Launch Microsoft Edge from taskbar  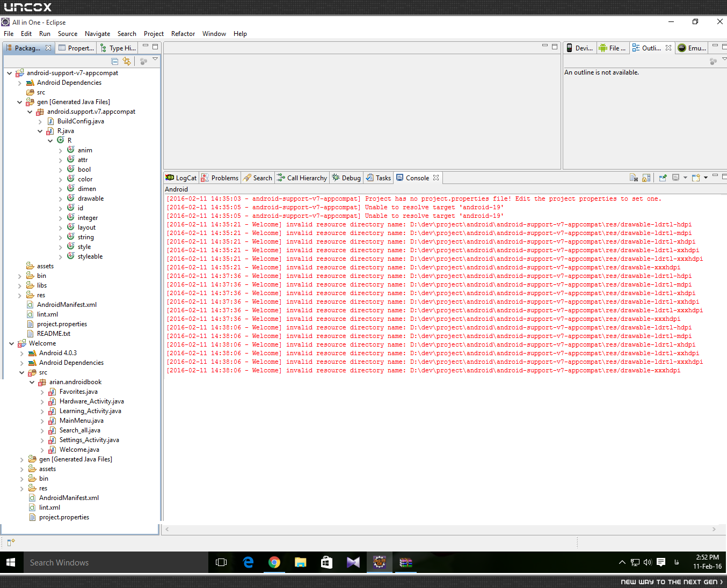pyautogui.click(x=248, y=562)
